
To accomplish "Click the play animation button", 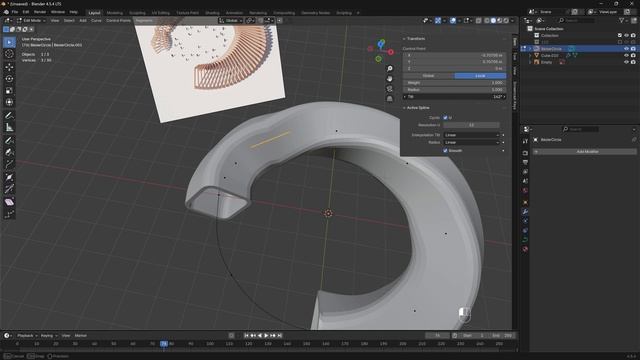I will tap(266, 336).
